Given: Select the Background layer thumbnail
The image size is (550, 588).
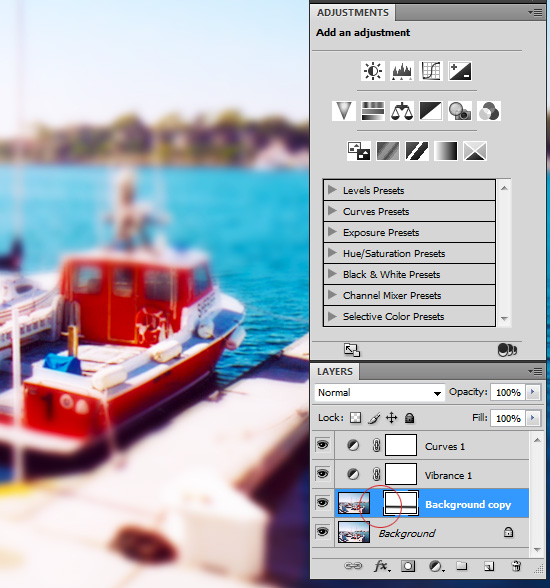Looking at the screenshot, I should pos(354,532).
